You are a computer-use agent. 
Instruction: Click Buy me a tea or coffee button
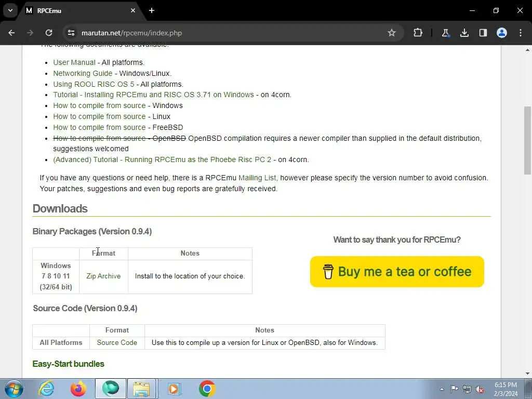(x=397, y=272)
